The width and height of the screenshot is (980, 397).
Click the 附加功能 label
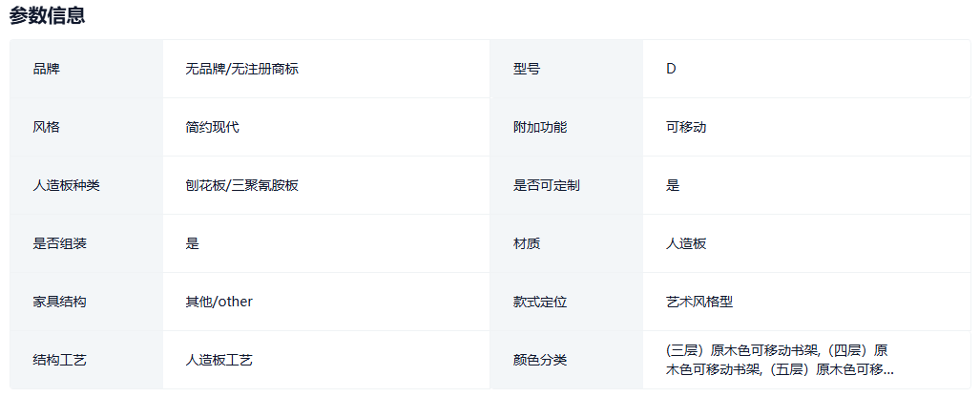540,127
